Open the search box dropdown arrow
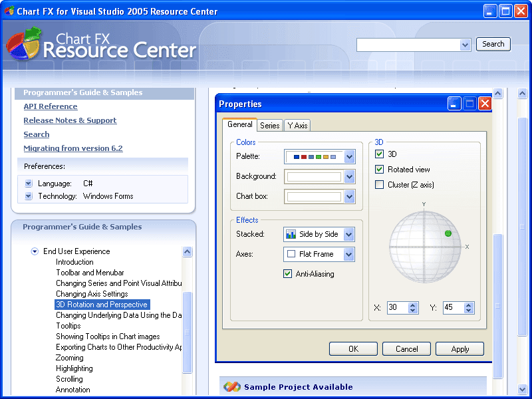This screenshot has width=532, height=399. coord(465,45)
